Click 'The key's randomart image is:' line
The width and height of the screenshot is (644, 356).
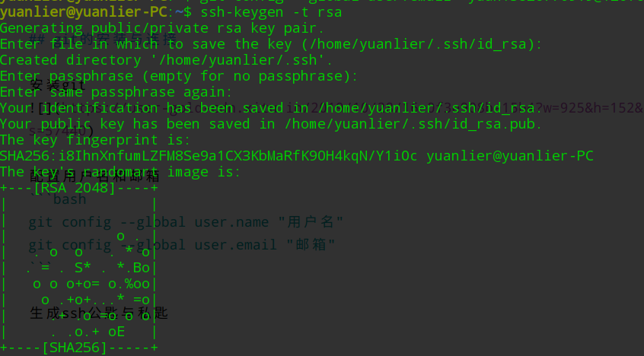tap(120, 172)
